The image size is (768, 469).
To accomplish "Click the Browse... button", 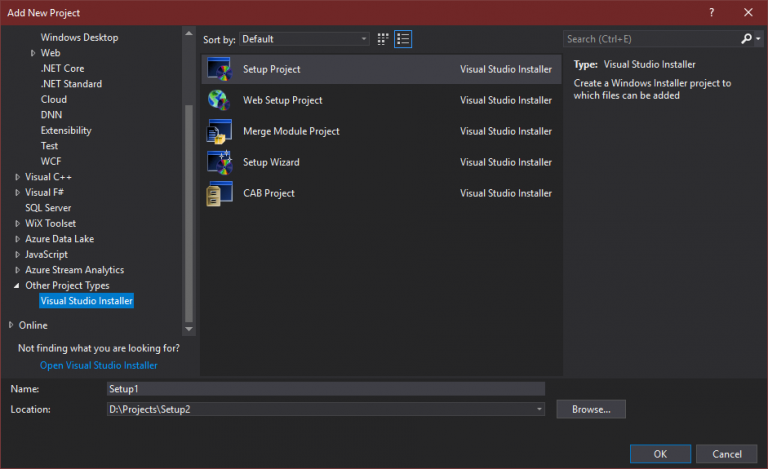I will 591,409.
